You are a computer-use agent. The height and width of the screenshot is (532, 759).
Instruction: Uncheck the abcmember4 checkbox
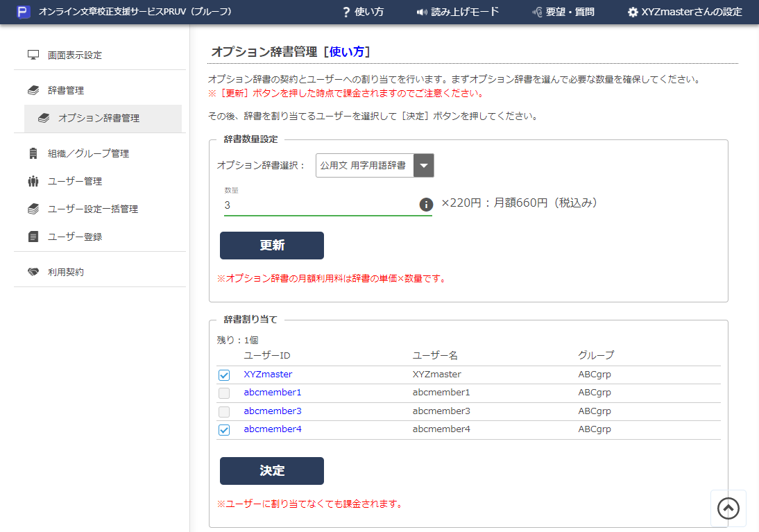click(224, 430)
